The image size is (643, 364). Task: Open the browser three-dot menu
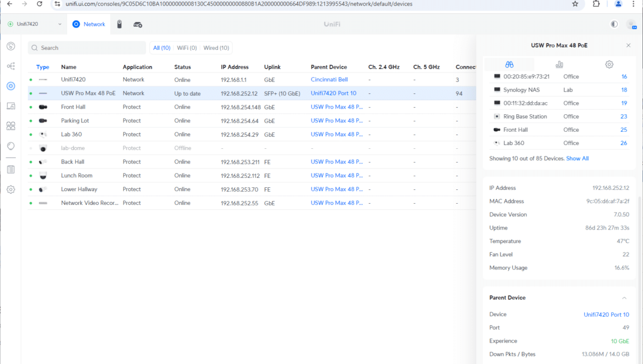(x=633, y=4)
